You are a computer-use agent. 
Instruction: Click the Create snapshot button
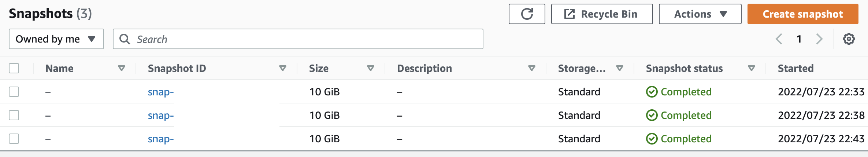click(803, 14)
